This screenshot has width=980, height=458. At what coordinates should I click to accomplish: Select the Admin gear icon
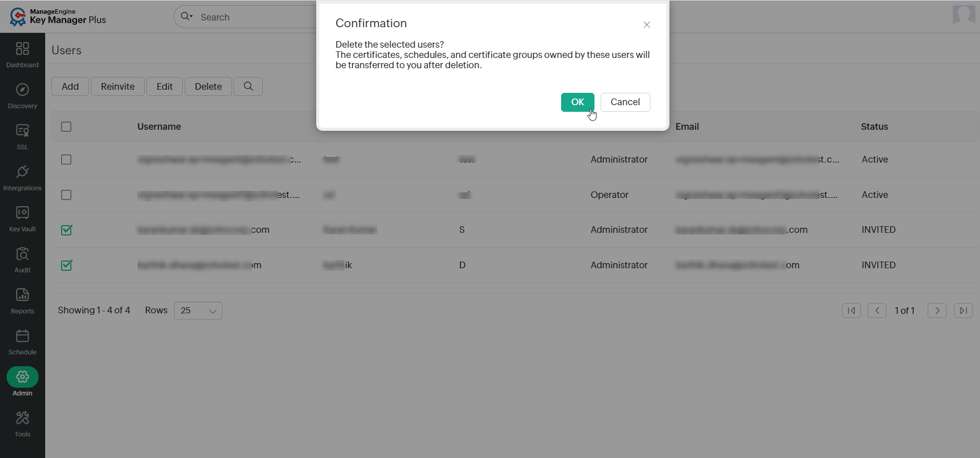tap(23, 377)
